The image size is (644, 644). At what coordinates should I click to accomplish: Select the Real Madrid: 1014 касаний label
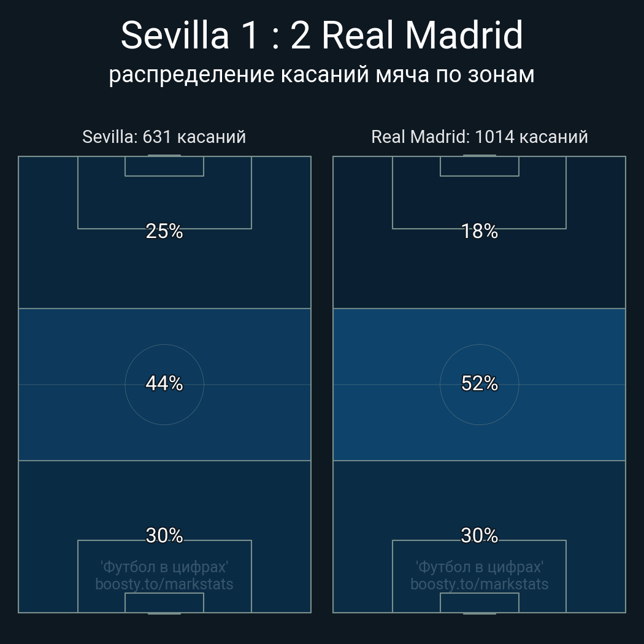pos(479,137)
